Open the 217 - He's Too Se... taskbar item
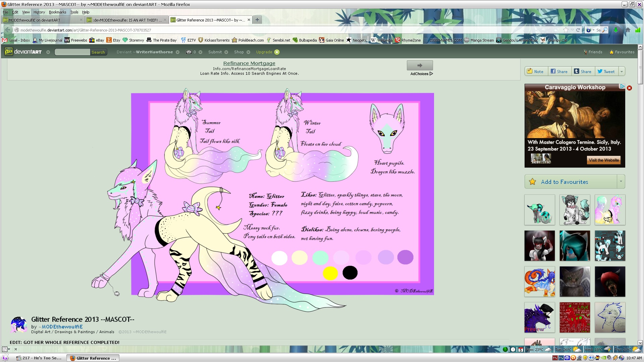The image size is (644, 362). 39,358
